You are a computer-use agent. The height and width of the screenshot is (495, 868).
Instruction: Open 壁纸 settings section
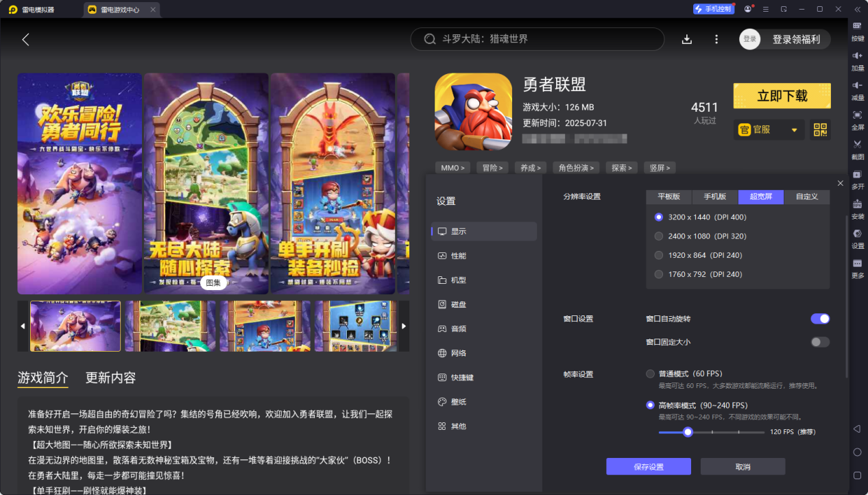484,402
